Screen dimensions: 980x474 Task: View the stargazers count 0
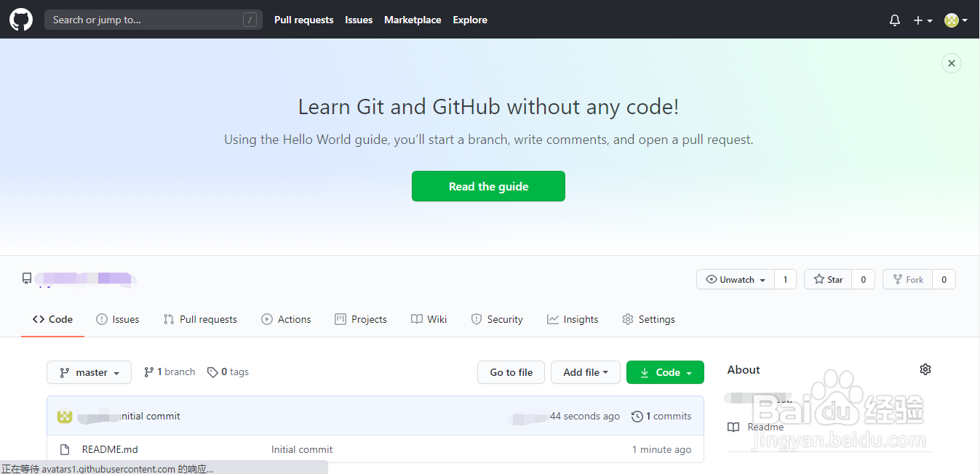[x=864, y=279]
